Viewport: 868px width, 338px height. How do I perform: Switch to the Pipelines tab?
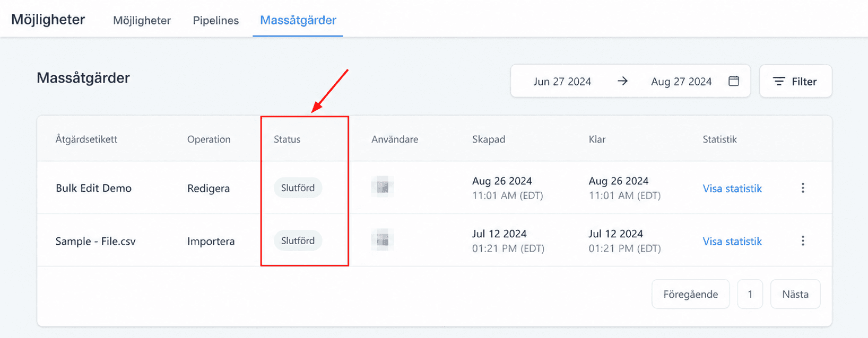[216, 20]
